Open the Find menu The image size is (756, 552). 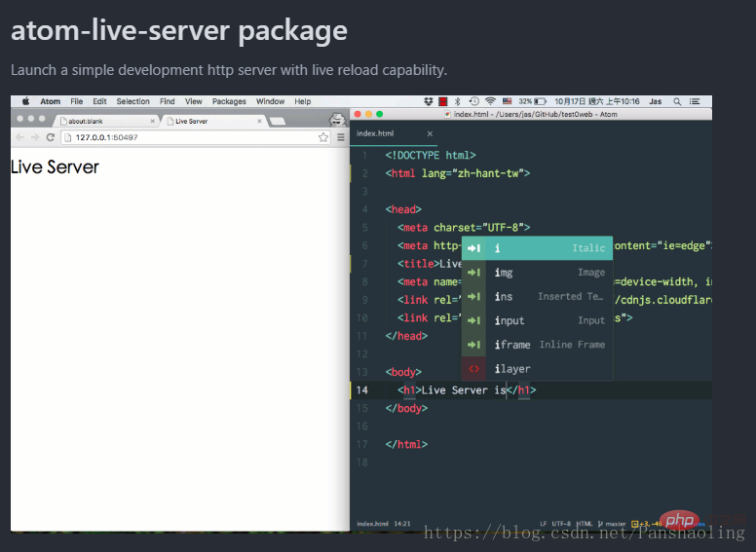point(167,101)
